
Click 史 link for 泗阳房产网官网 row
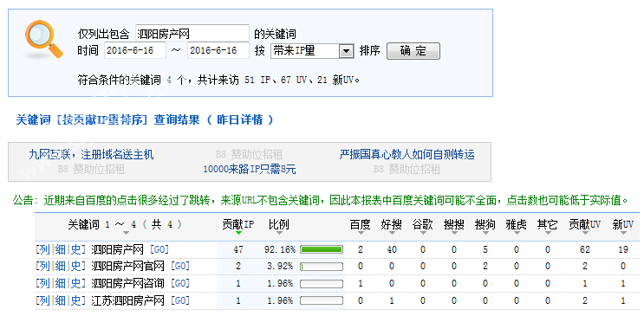tap(76, 267)
